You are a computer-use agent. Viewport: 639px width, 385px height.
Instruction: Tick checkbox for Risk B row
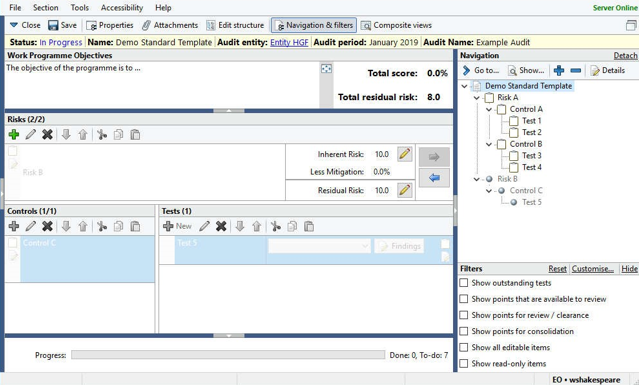[x=13, y=151]
